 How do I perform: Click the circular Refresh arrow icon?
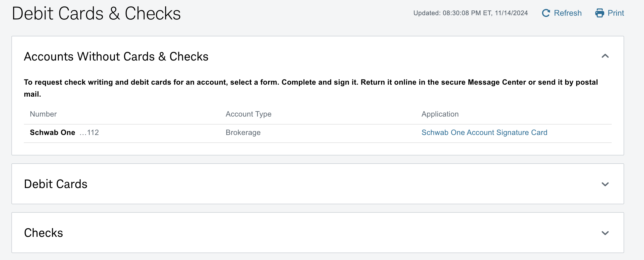pos(546,13)
